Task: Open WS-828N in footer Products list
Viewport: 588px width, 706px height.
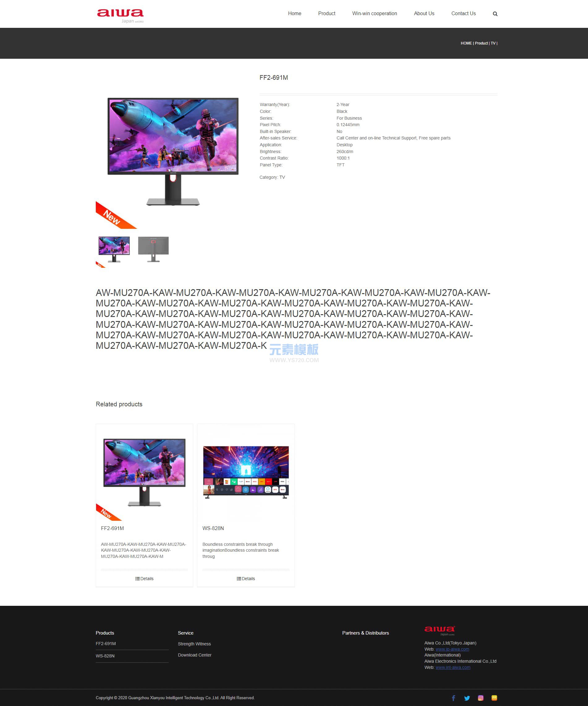Action: coord(105,656)
